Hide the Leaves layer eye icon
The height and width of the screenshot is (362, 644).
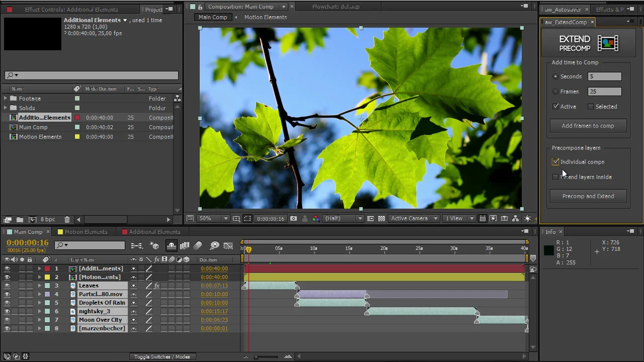click(x=7, y=286)
